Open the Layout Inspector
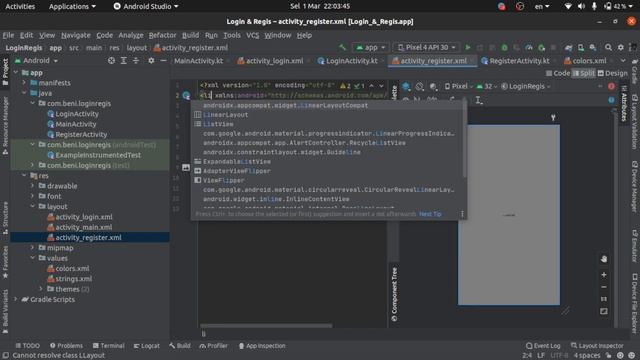Image resolution: width=640 pixels, height=360 pixels. point(597,346)
